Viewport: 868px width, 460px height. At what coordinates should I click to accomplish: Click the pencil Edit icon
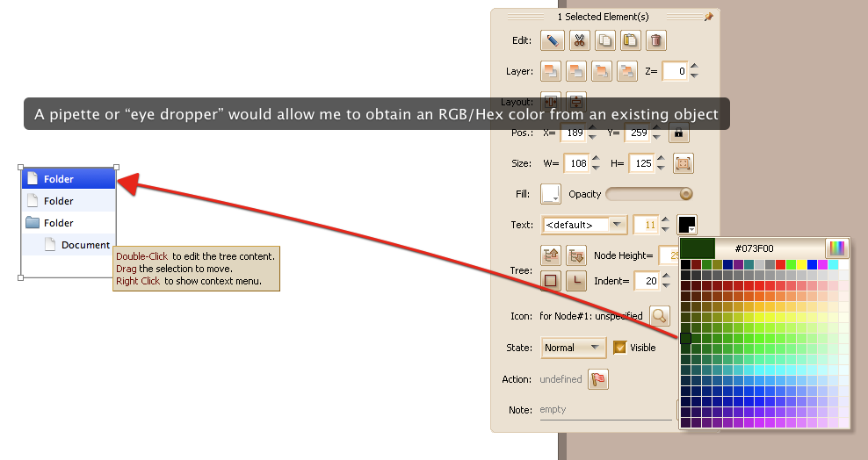tap(552, 40)
